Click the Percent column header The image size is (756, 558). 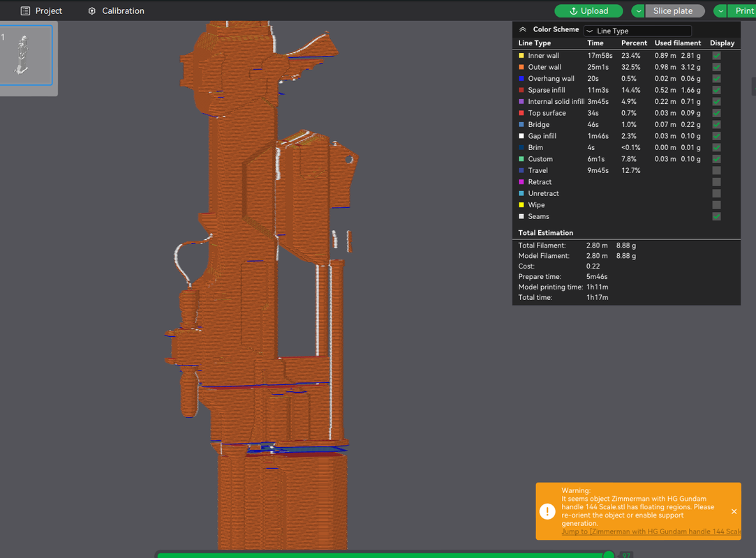point(634,43)
